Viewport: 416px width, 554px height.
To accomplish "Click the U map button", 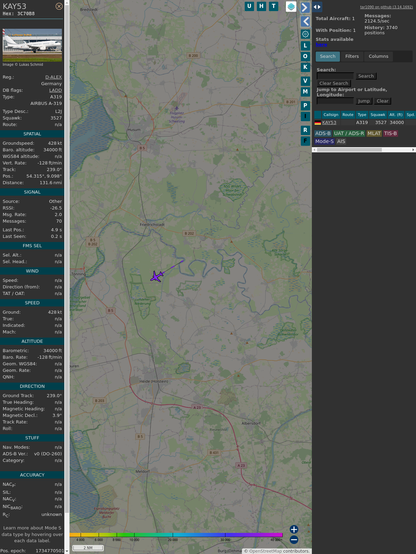I will (250, 6).
